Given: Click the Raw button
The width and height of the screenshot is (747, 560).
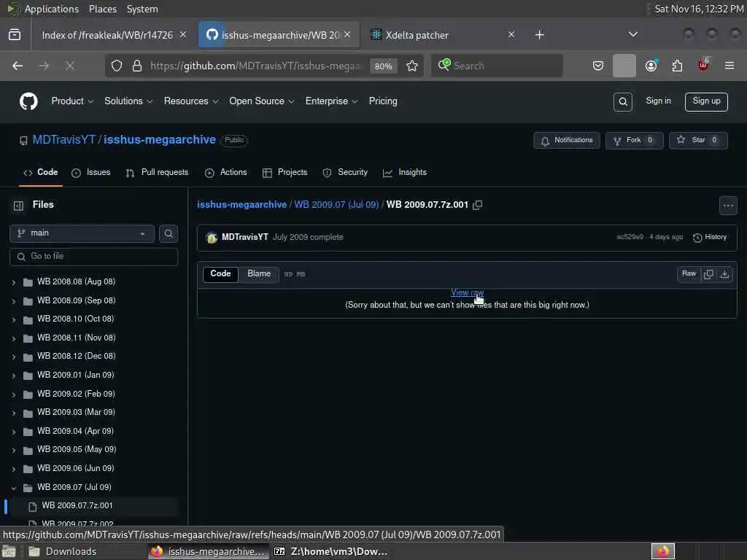Looking at the screenshot, I should tap(689, 274).
